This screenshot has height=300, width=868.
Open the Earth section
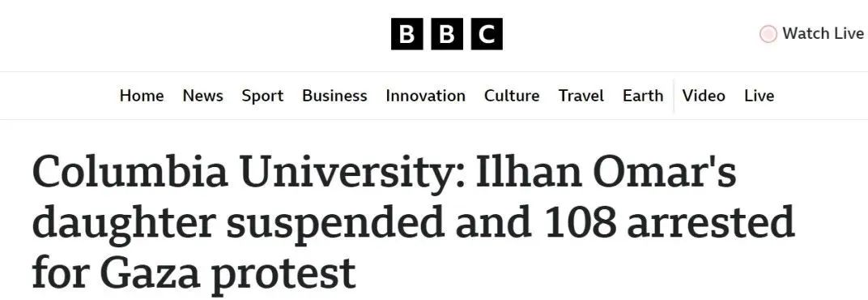(x=643, y=96)
